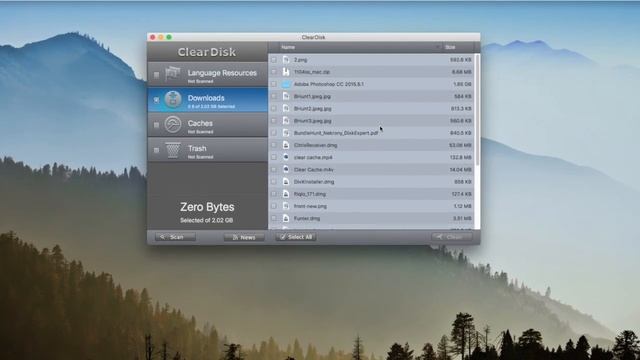This screenshot has height=360, width=640.
Task: Toggle the Downloads category checkbox
Action: [156, 100]
